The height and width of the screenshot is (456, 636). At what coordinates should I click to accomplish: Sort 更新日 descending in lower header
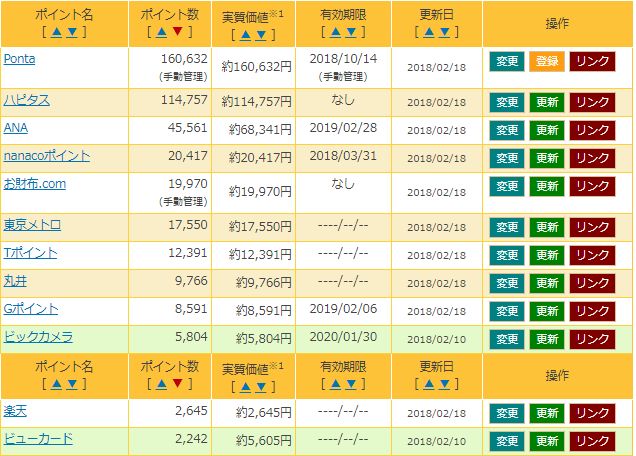coord(445,384)
